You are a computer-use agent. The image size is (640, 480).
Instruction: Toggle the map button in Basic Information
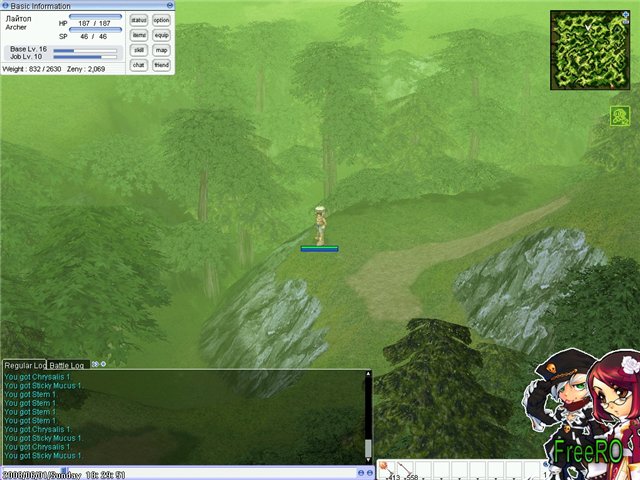click(x=161, y=50)
